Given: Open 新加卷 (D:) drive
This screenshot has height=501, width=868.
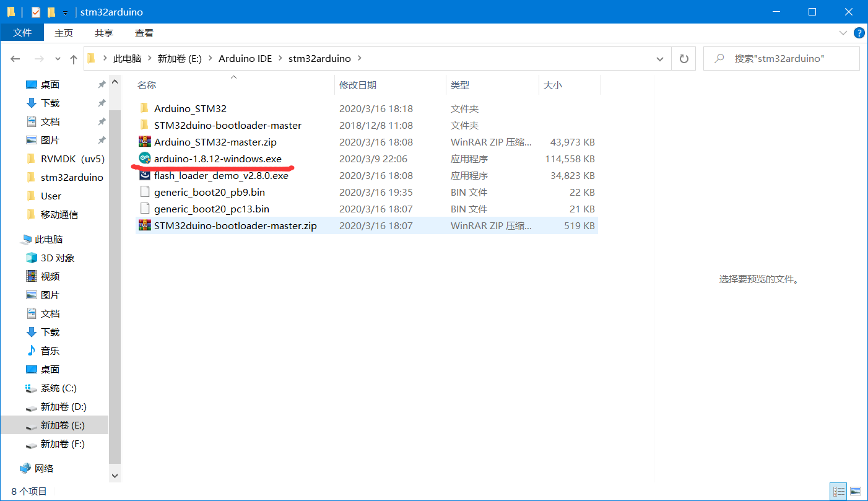Looking at the screenshot, I should tap(63, 407).
